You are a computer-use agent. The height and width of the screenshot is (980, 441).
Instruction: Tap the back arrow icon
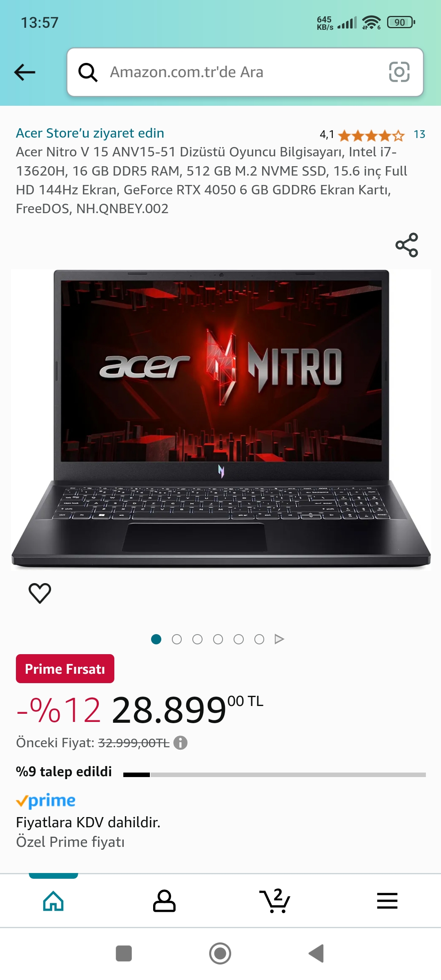tap(24, 72)
